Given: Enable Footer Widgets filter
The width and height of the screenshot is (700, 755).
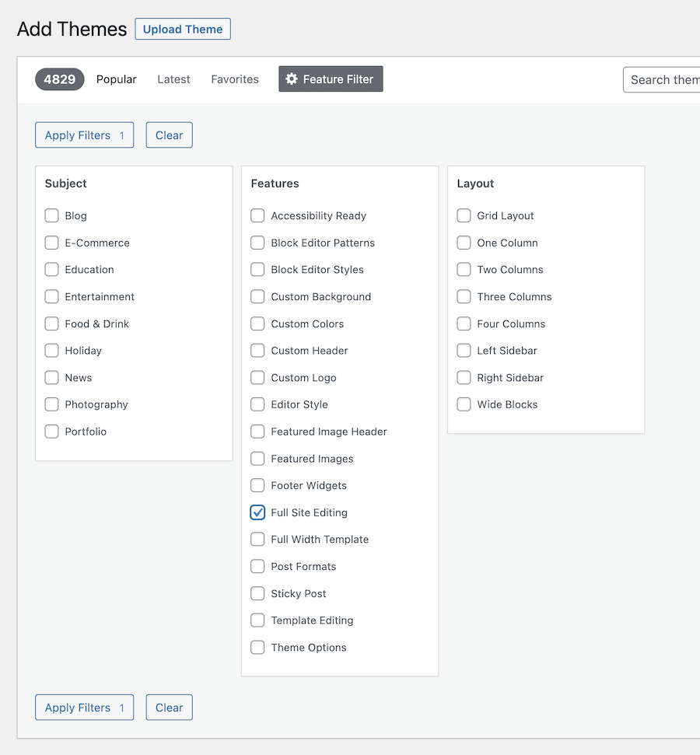Looking at the screenshot, I should [x=257, y=485].
